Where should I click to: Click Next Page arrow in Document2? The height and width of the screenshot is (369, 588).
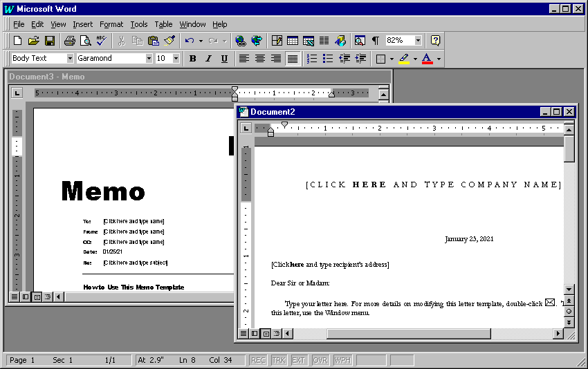569,322
